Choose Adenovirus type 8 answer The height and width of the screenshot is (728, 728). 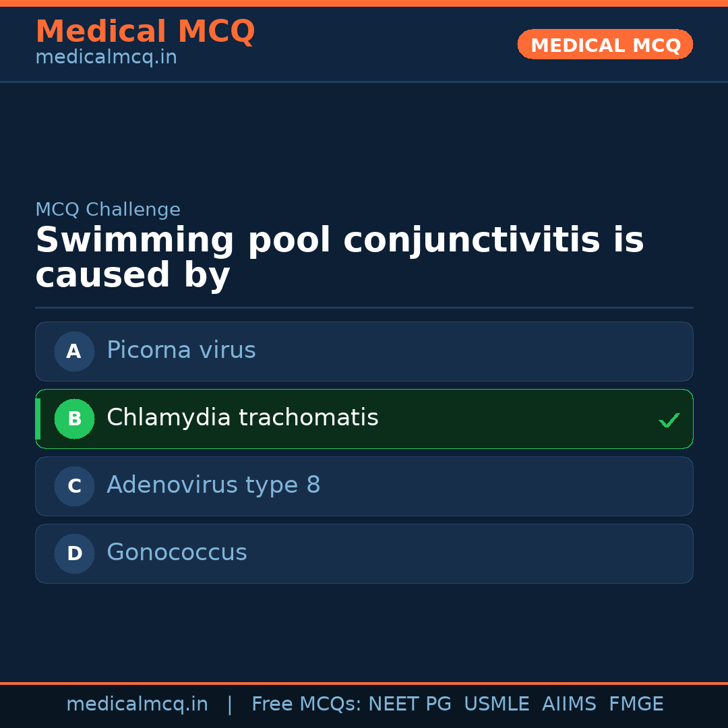(214, 485)
